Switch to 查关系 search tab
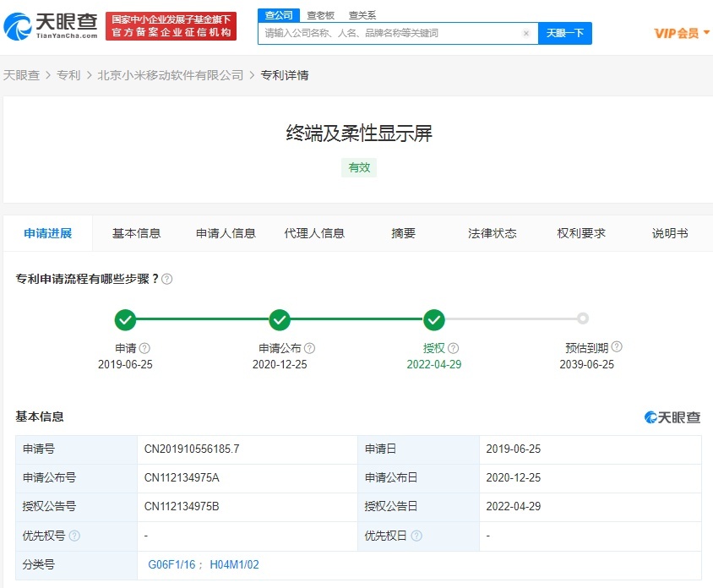The width and height of the screenshot is (713, 588). tap(362, 15)
